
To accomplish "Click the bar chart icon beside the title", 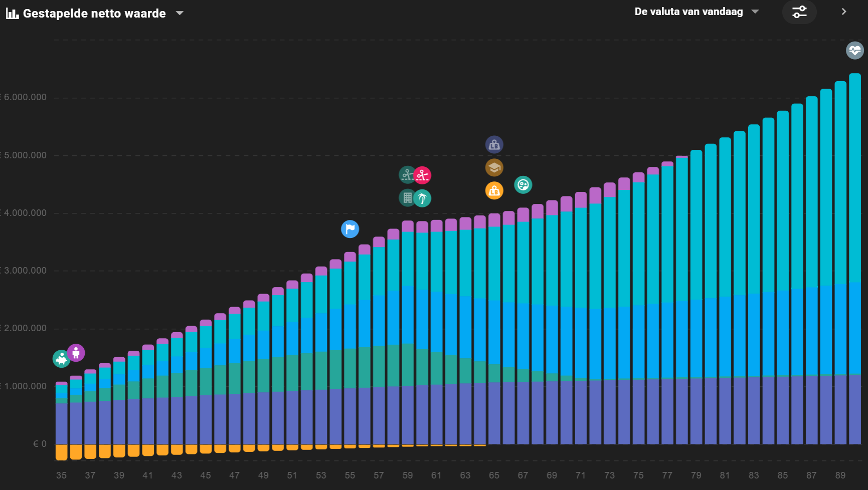I will pos(12,14).
